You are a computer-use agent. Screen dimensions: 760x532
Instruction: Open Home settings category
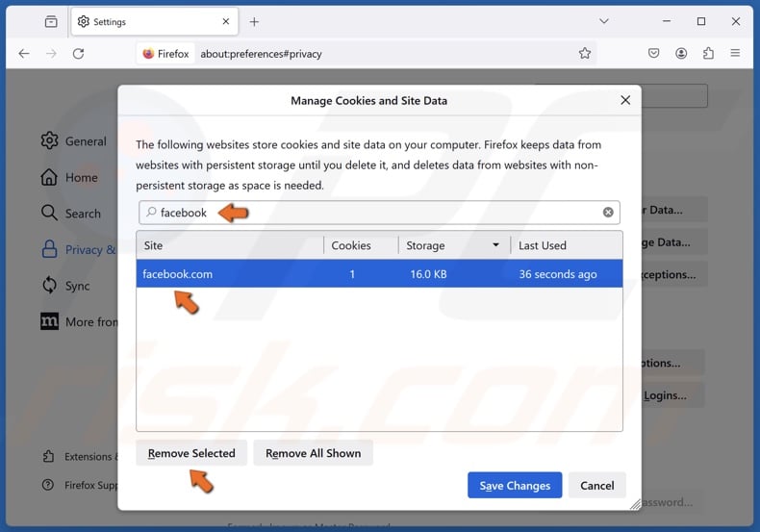point(69,177)
